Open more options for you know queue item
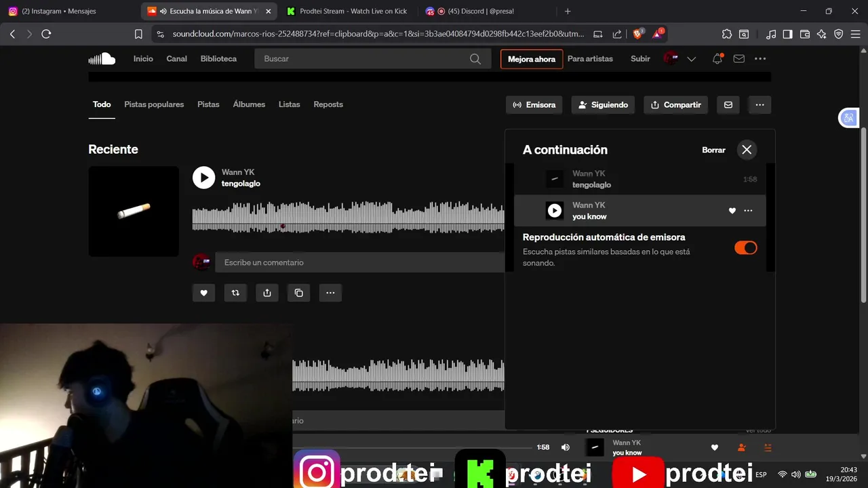The height and width of the screenshot is (488, 868). [x=748, y=211]
